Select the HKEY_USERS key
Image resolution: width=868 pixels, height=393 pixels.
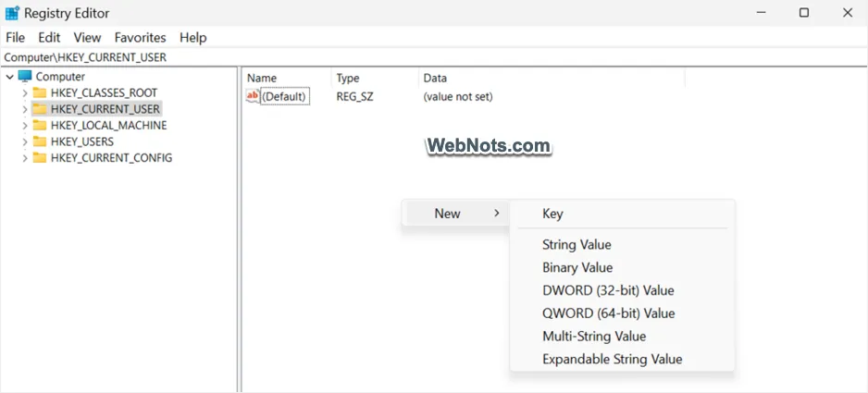(x=82, y=141)
